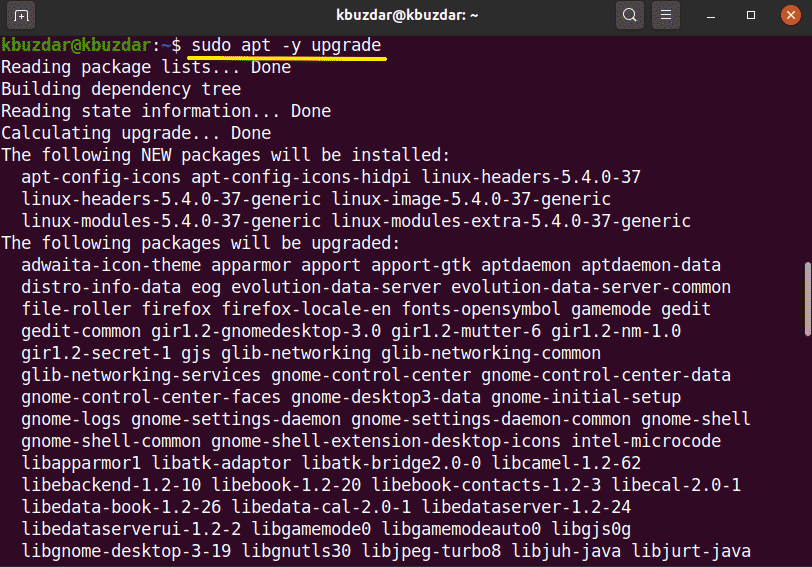812x567 pixels.
Task: Click 'gnome-initial-setup' package name
Action: coord(586,398)
